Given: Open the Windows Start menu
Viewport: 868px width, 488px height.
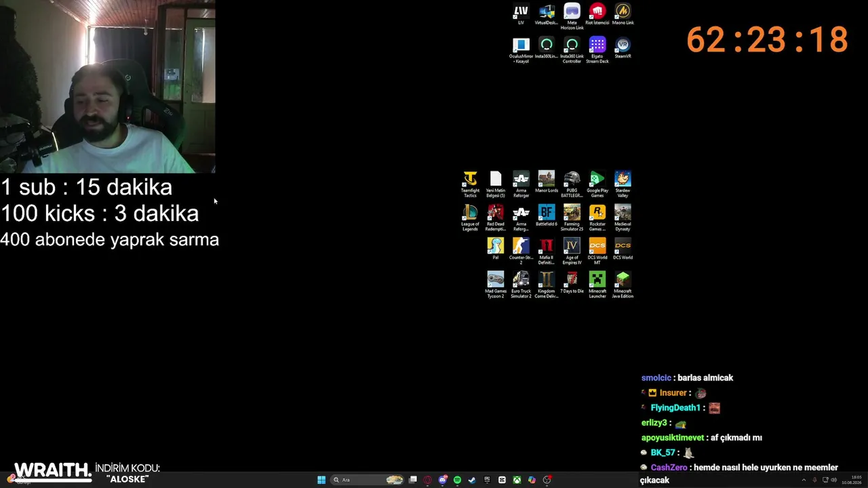Looking at the screenshot, I should click(321, 480).
